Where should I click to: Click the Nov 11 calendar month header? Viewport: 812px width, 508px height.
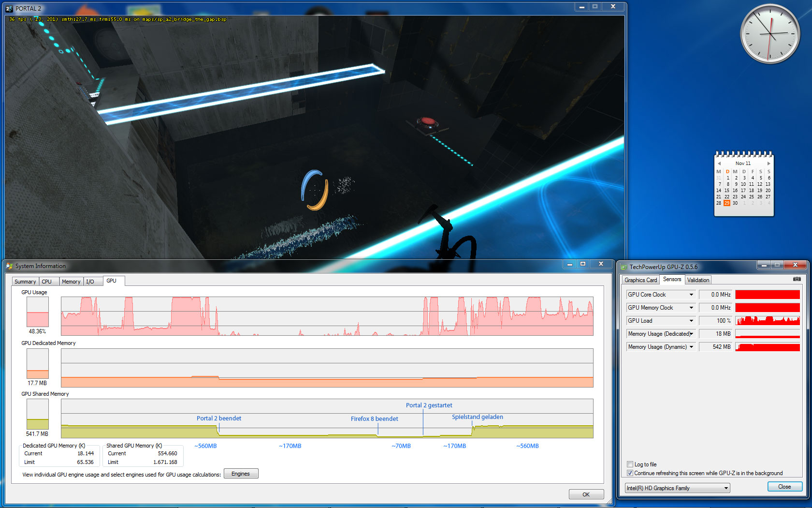[743, 164]
